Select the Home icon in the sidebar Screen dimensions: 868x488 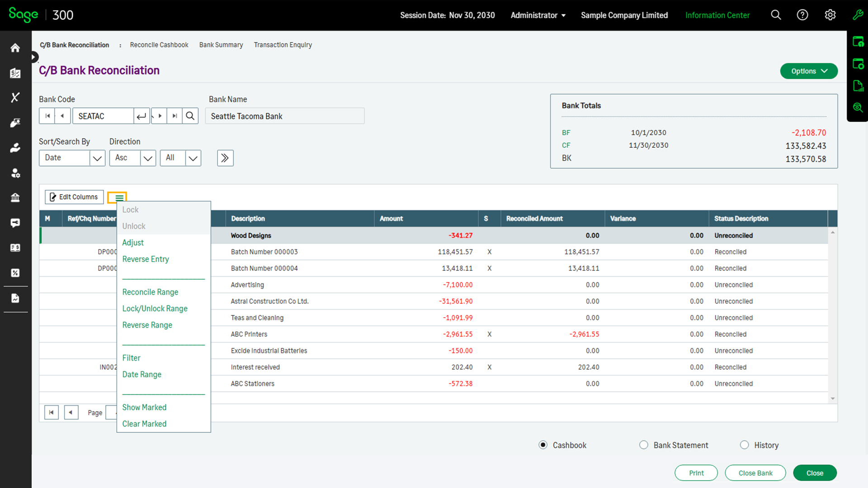tap(15, 47)
